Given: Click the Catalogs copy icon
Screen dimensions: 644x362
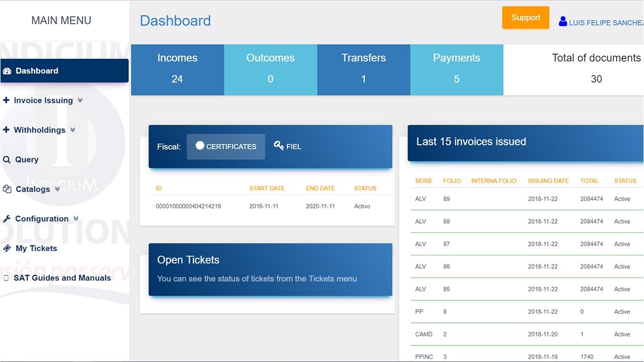Looking at the screenshot, I should (x=7, y=189).
